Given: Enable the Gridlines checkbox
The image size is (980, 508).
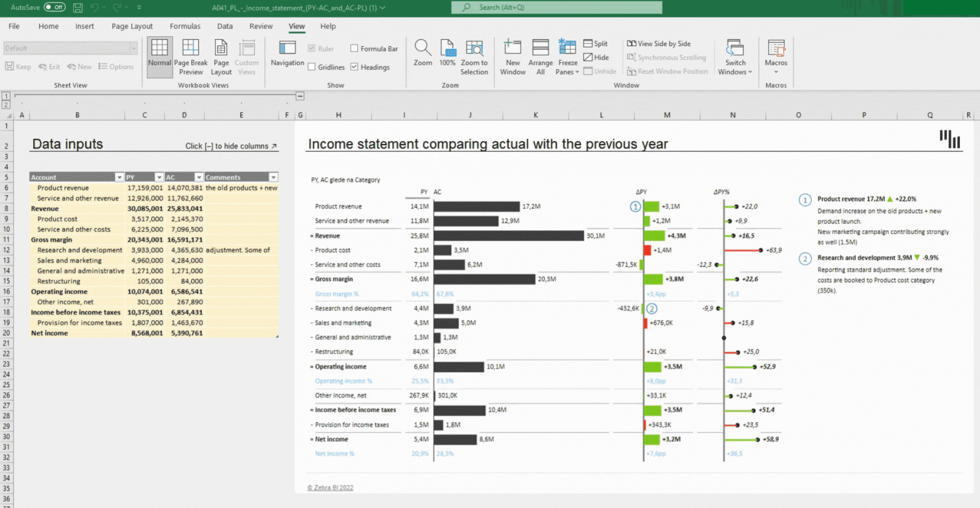Looking at the screenshot, I should click(x=312, y=67).
